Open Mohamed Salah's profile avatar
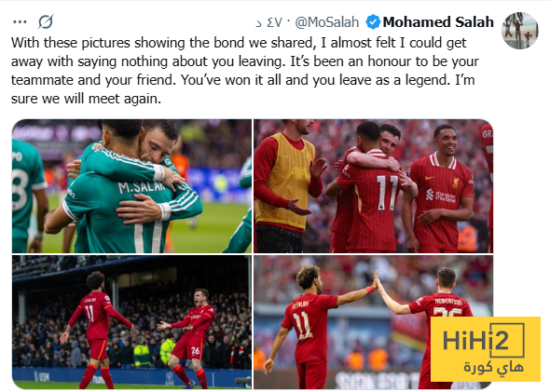Screen dimensions: 550x392 520,31
